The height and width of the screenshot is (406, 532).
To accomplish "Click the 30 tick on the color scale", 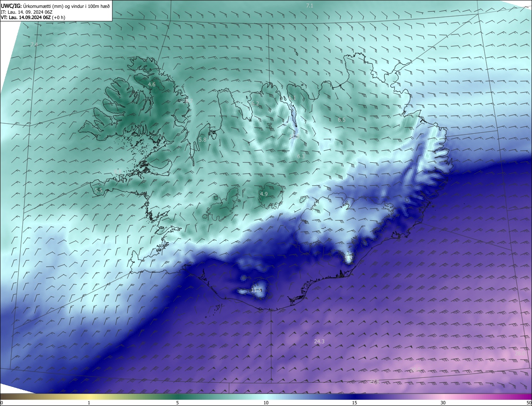I will click(443, 403).
